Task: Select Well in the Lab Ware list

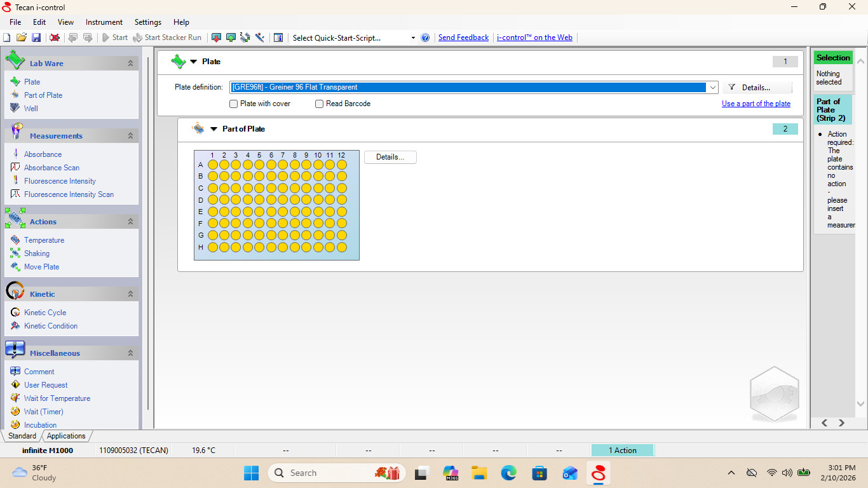Action: pyautogui.click(x=31, y=109)
